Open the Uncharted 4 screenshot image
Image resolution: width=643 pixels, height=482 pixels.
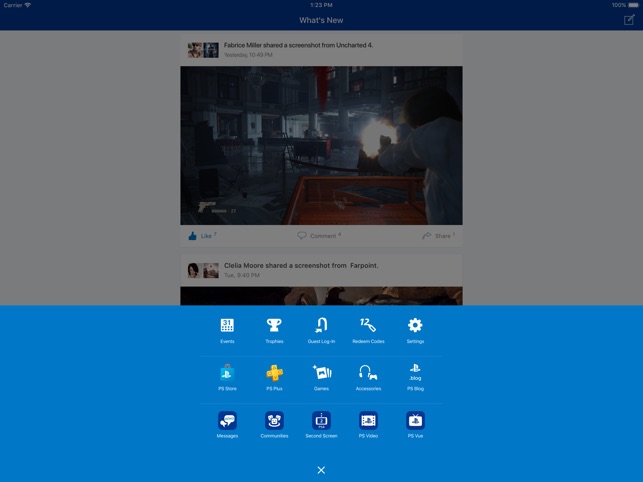point(321,145)
